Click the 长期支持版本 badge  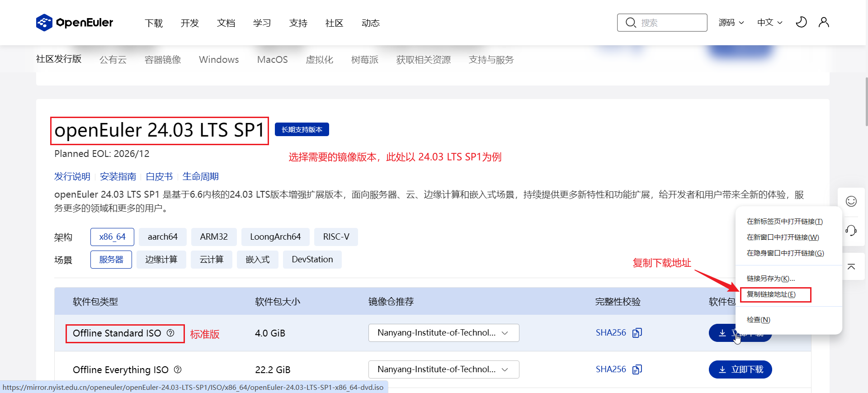click(x=302, y=130)
